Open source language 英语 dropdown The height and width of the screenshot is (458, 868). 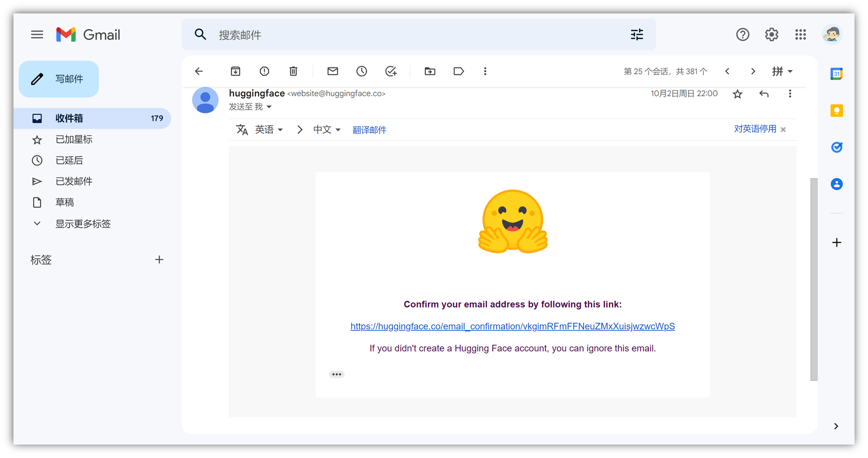(x=269, y=130)
